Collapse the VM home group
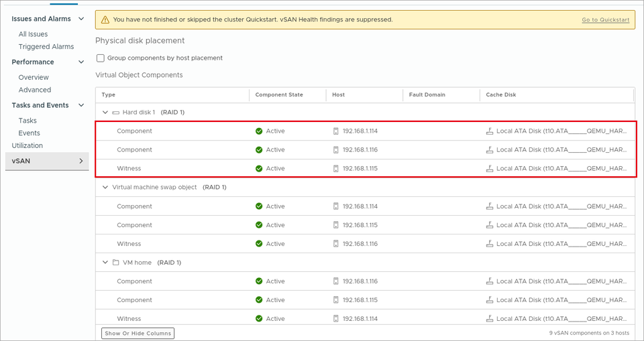 tap(105, 263)
